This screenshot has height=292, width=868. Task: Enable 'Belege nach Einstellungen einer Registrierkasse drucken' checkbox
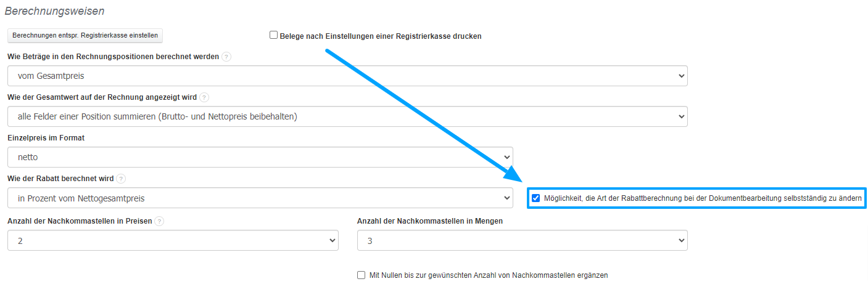274,36
